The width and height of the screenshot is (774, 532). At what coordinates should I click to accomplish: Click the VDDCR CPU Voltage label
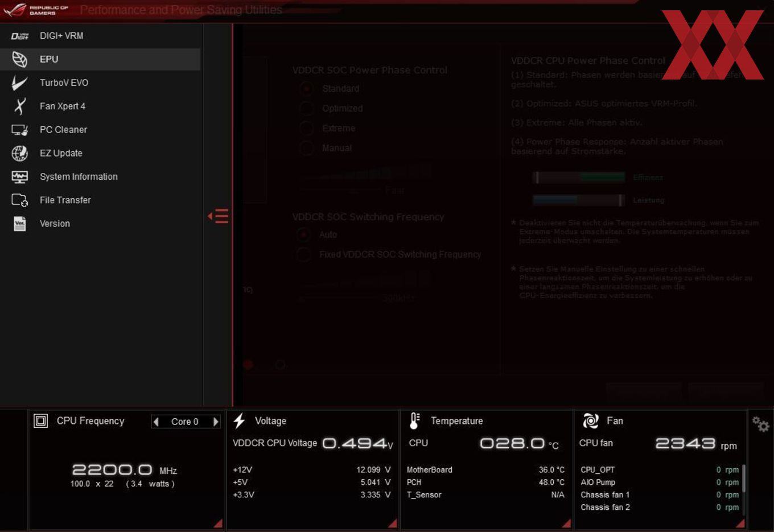tap(275, 443)
